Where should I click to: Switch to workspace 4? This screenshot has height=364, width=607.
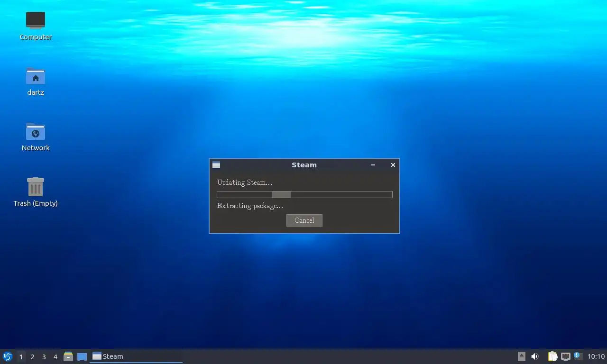(55, 357)
